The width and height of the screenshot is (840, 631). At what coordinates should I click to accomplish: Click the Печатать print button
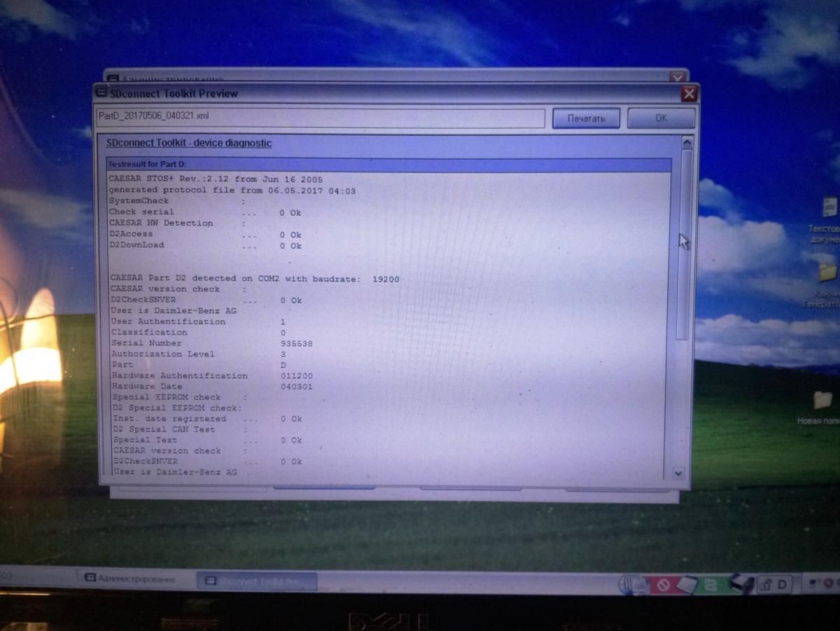[586, 118]
